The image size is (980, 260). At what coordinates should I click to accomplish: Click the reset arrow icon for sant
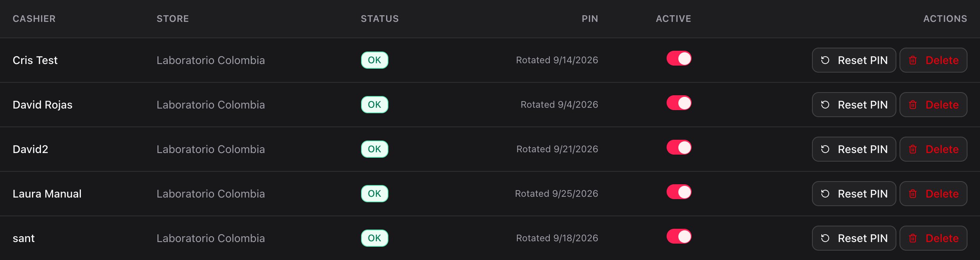click(x=825, y=238)
